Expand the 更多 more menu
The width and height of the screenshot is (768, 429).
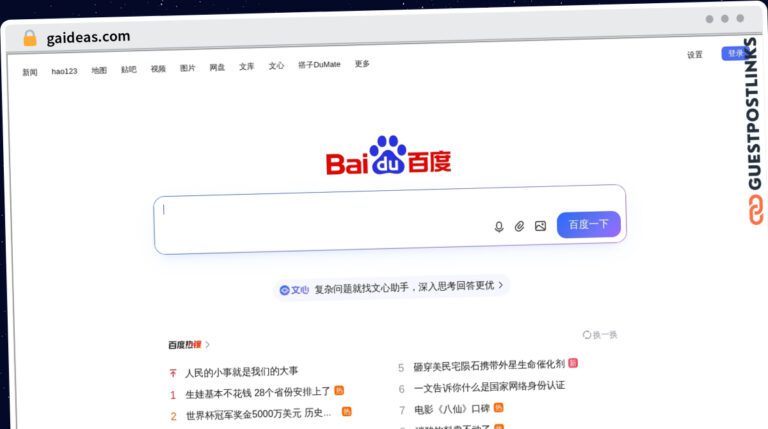tap(362, 64)
